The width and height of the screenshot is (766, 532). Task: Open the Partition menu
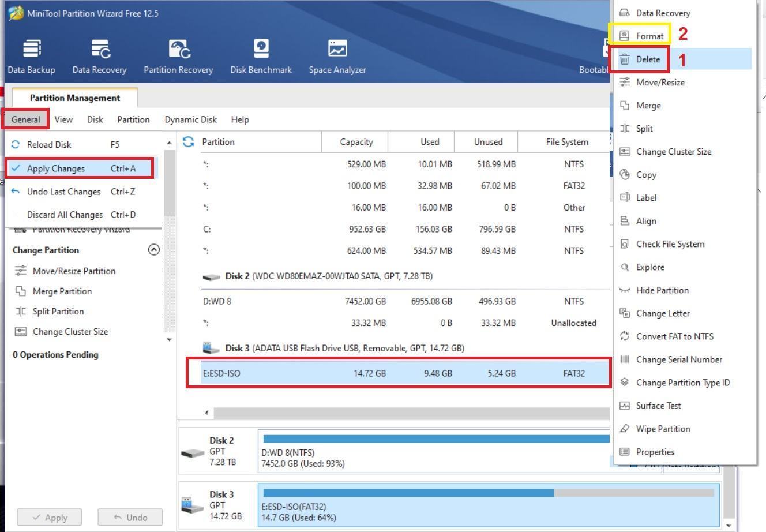click(x=133, y=119)
